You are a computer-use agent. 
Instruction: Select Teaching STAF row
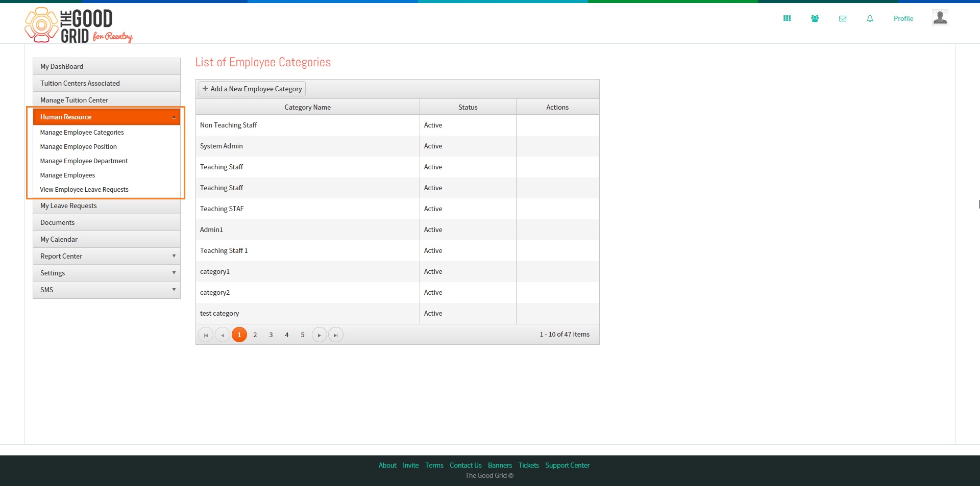point(397,209)
